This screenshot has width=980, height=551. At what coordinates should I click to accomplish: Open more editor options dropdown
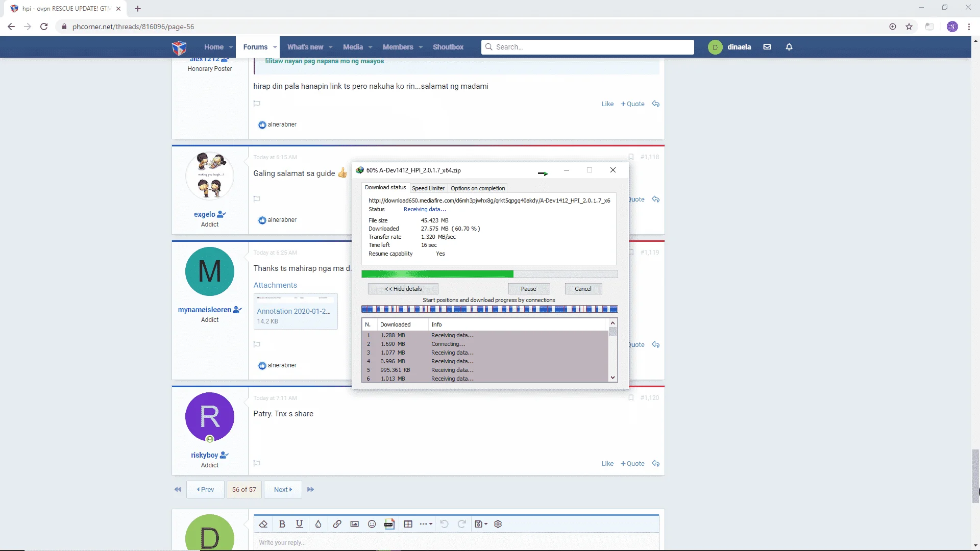pos(426,524)
